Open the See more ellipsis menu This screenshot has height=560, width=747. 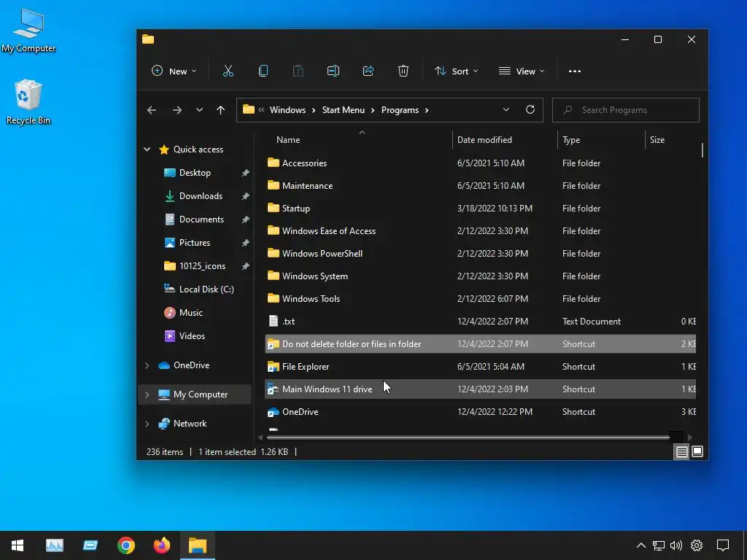pyautogui.click(x=575, y=71)
